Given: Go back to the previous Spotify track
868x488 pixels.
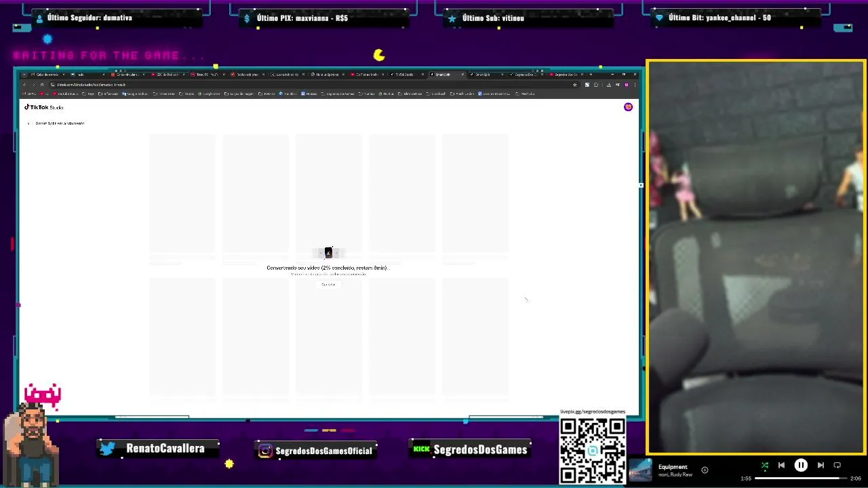Looking at the screenshot, I should point(781,466).
